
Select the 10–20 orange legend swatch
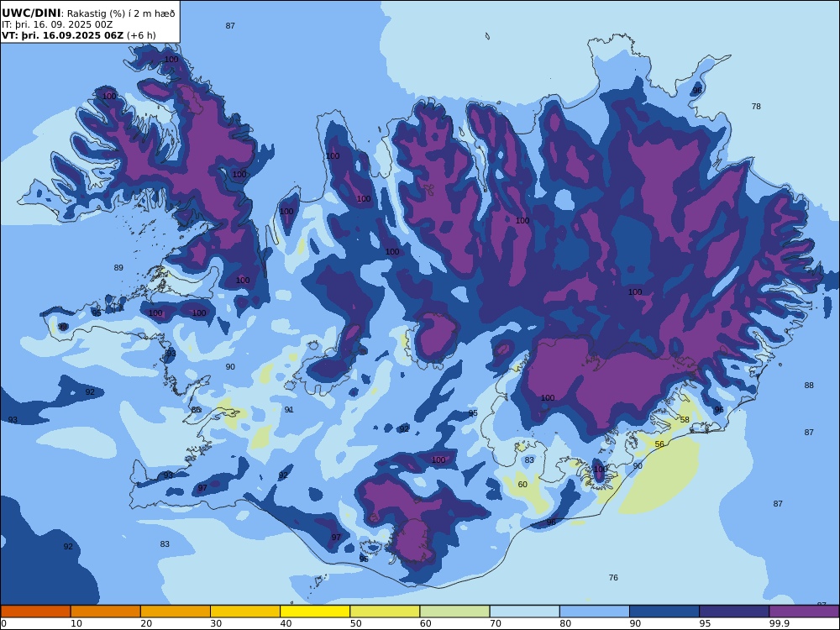click(x=106, y=612)
